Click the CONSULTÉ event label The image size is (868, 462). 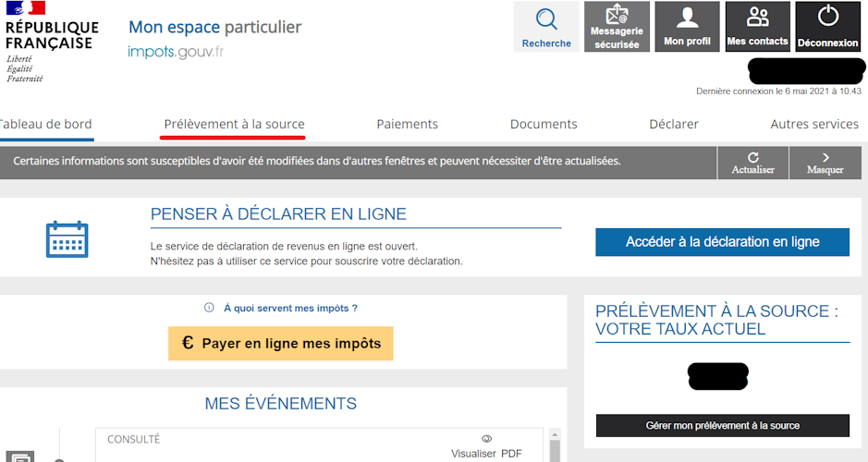coord(133,439)
